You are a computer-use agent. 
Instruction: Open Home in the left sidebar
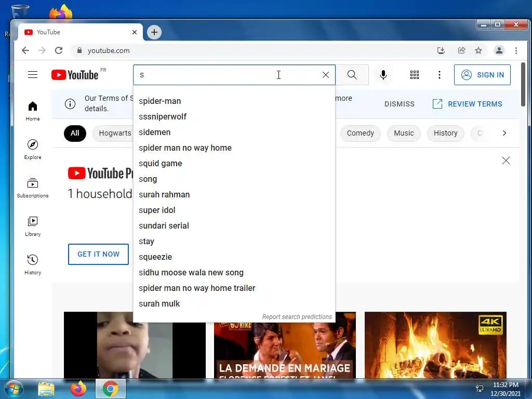tap(33, 111)
